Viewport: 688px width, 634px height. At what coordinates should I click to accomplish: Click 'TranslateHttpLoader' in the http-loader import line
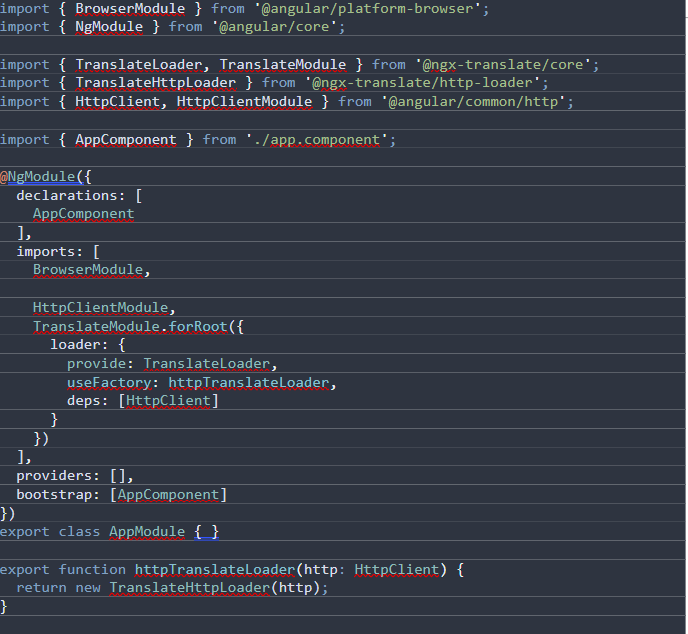pos(156,83)
